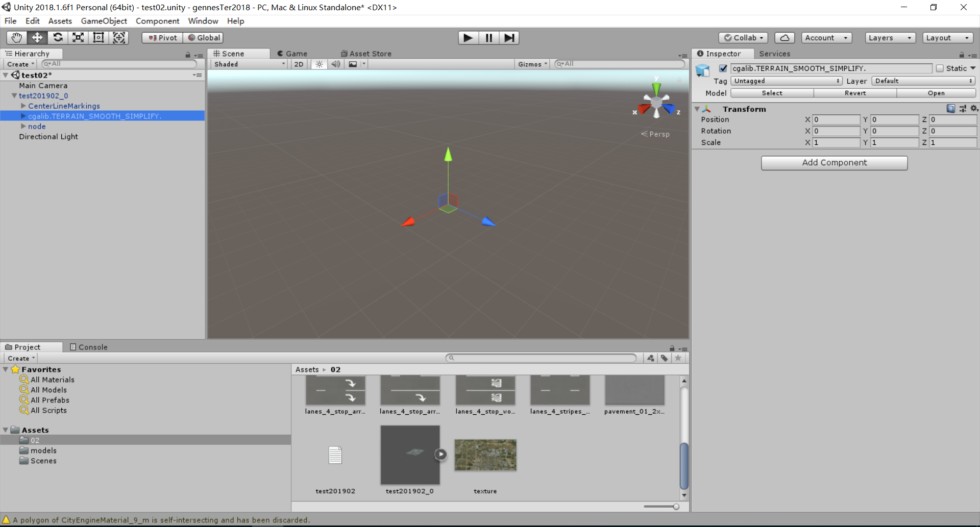
Task: Toggle Pivot/Center handle position
Action: click(162, 38)
